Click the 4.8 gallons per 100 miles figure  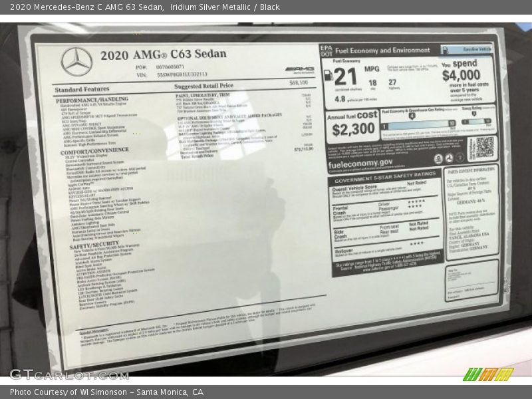(340, 99)
